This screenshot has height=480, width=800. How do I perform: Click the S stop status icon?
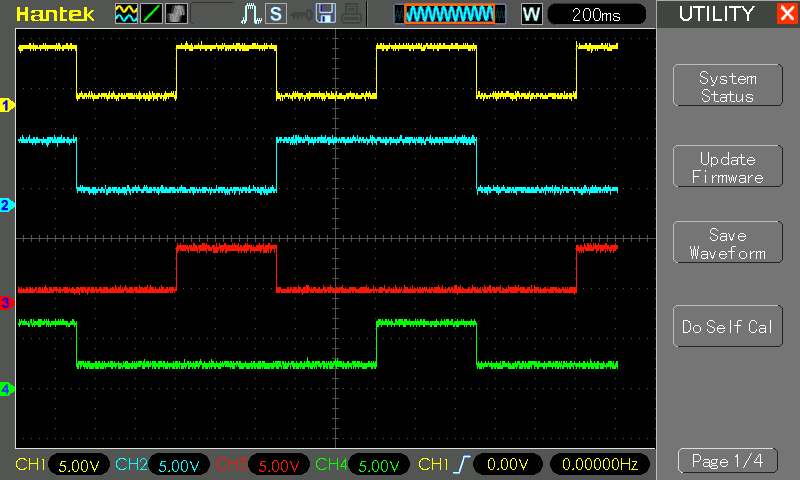click(x=276, y=14)
